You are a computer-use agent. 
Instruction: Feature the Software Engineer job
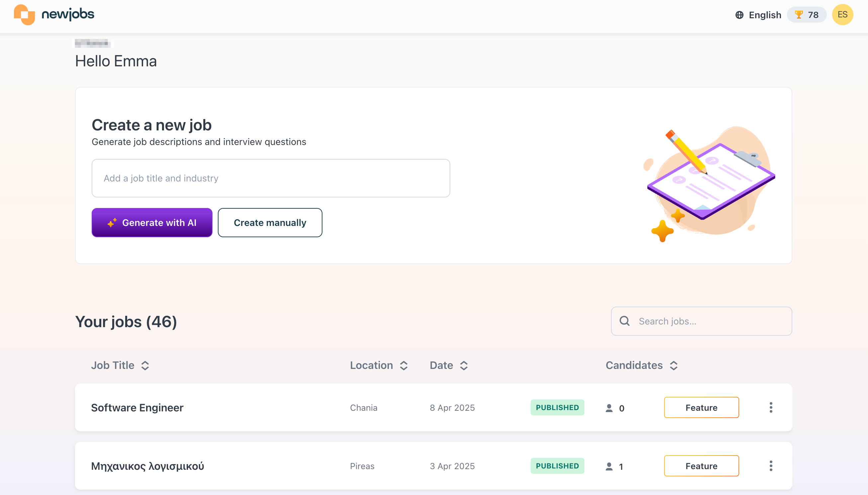click(x=701, y=407)
